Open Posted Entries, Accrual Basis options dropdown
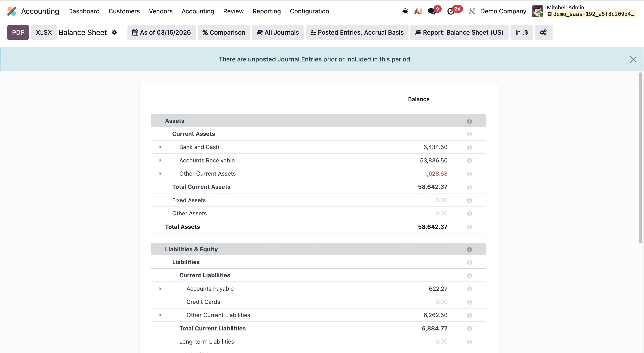 click(x=357, y=32)
